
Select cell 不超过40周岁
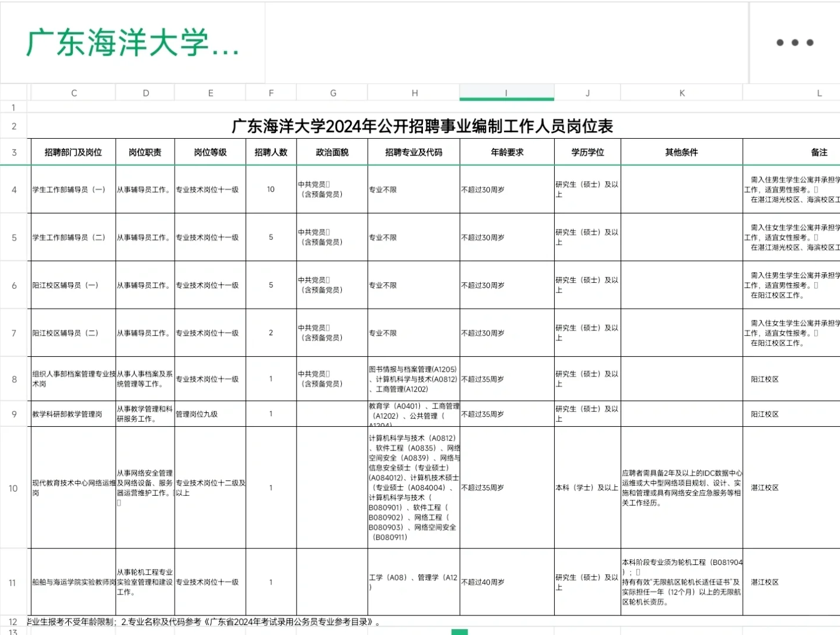(x=506, y=582)
